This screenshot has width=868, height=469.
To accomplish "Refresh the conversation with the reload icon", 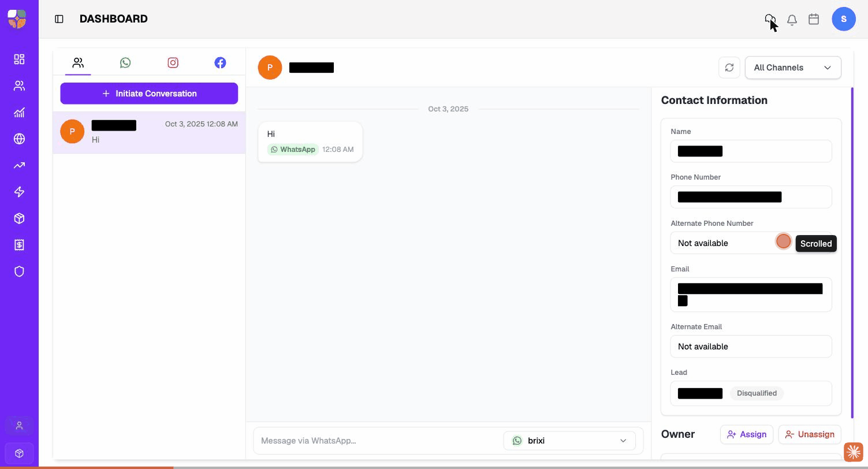I will click(x=729, y=68).
